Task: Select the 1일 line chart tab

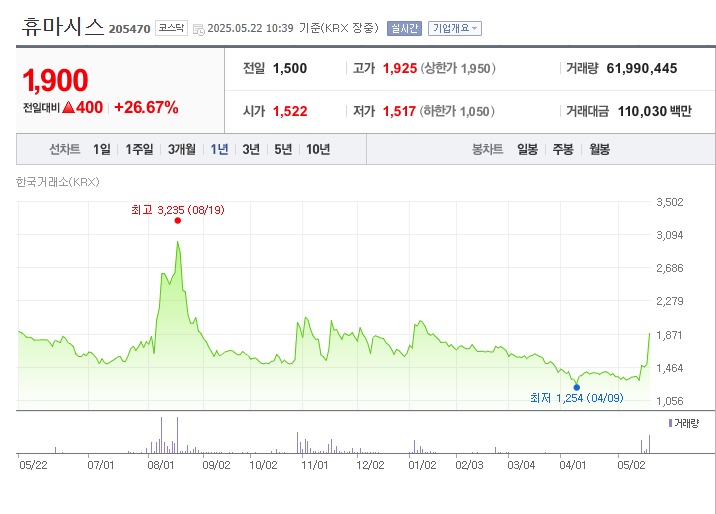Action: [102, 149]
